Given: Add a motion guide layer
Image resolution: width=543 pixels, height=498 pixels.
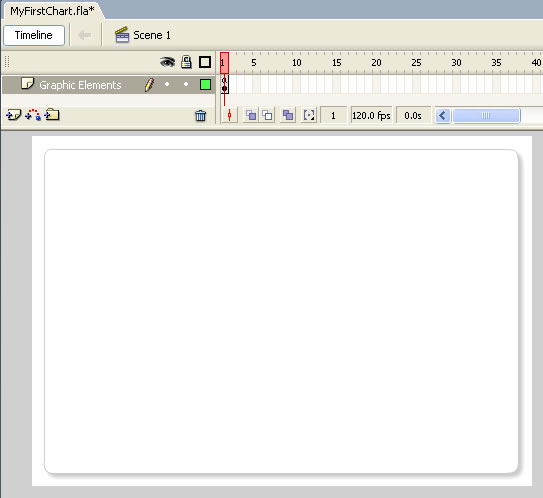Looking at the screenshot, I should click(x=33, y=115).
